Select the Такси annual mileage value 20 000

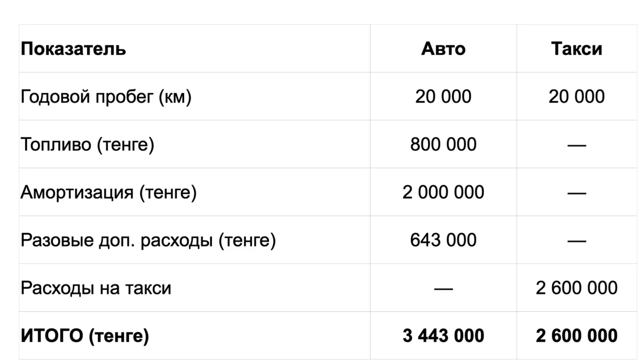576,97
